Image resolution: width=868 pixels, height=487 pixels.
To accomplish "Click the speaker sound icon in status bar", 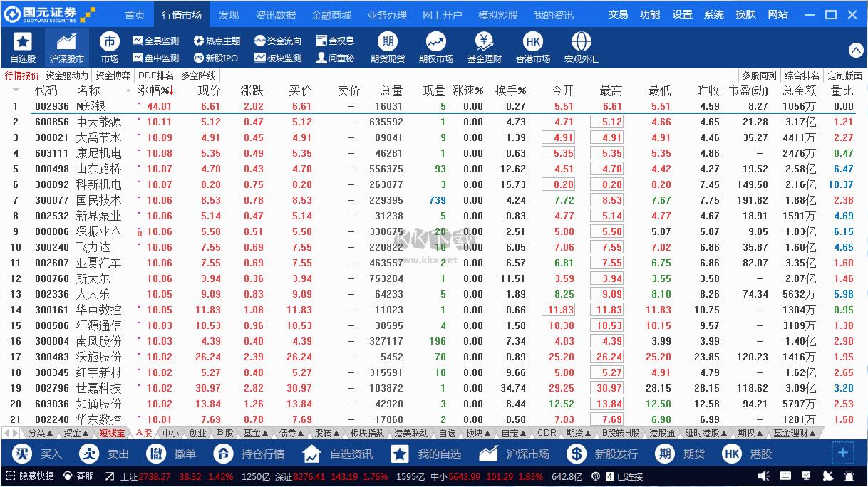I will point(764,476).
